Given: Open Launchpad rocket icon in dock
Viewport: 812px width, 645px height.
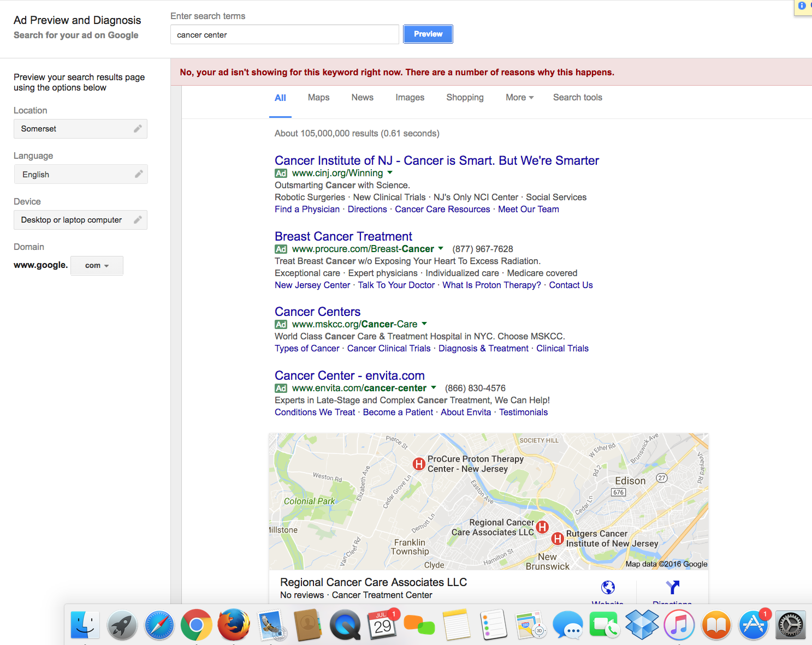Looking at the screenshot, I should coord(122,625).
